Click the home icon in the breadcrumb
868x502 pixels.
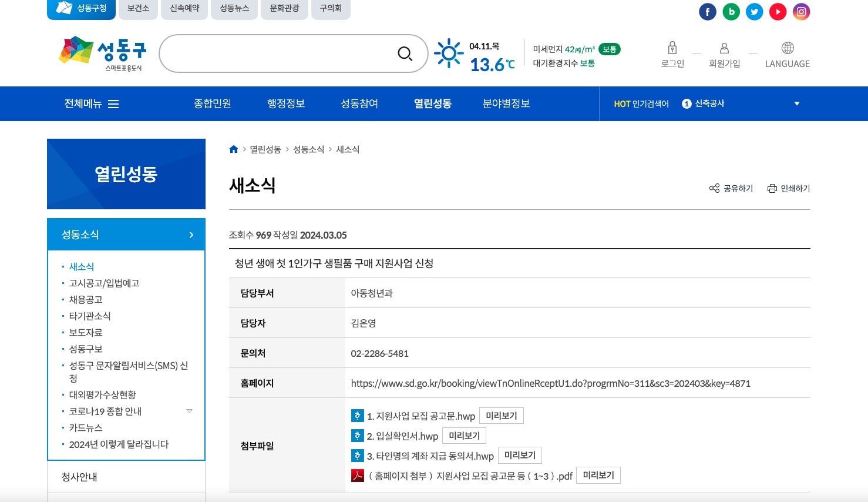coord(233,149)
